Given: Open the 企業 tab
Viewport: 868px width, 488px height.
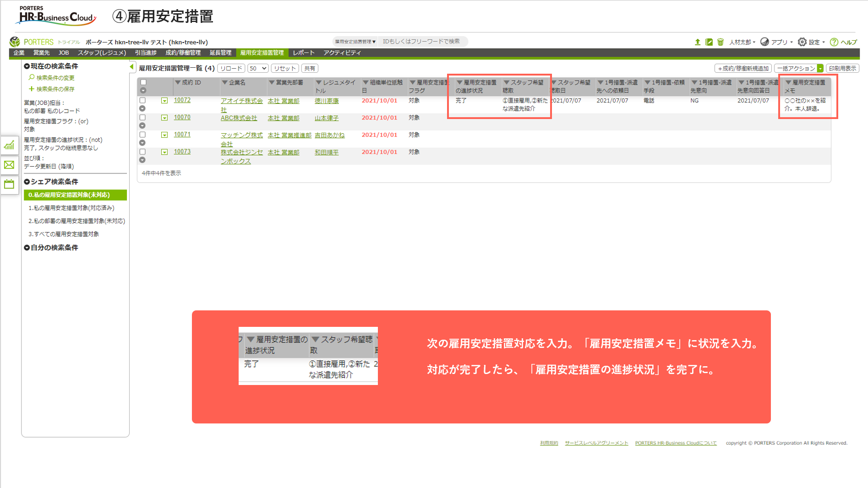Looking at the screenshot, I should (x=19, y=53).
